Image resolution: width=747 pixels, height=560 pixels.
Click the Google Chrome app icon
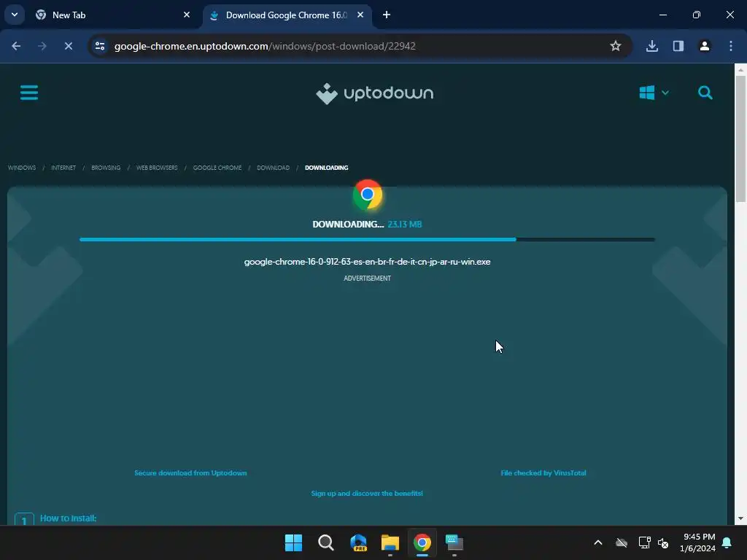(x=368, y=195)
